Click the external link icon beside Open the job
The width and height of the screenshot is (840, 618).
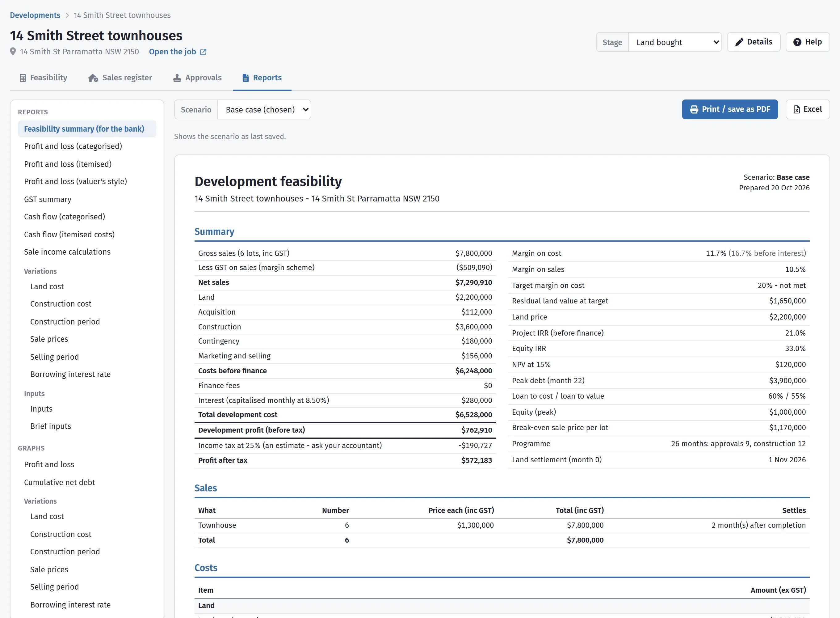coord(203,52)
